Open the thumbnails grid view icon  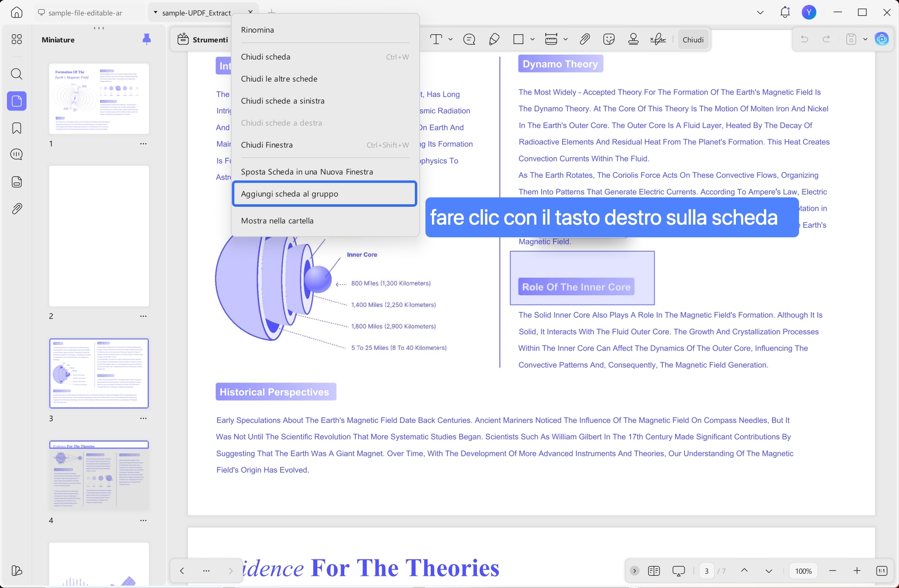pos(17,39)
